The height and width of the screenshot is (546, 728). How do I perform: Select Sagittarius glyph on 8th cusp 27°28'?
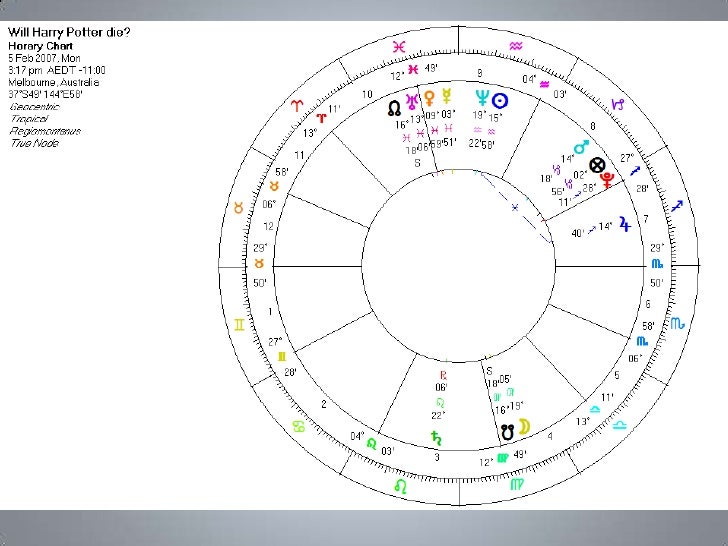click(x=635, y=171)
